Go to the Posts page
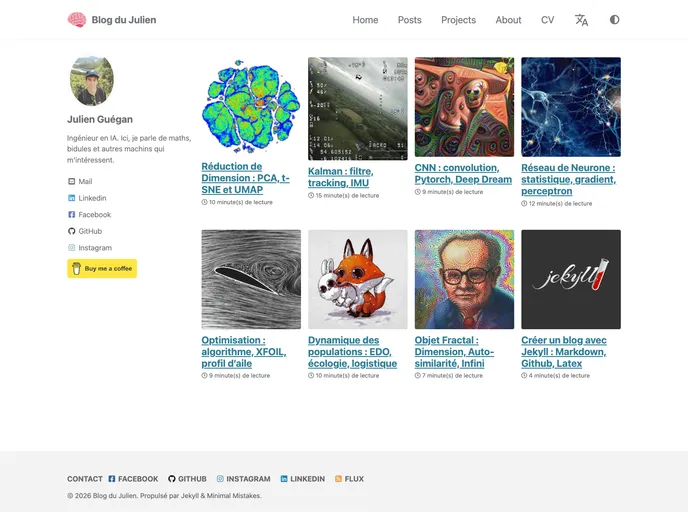 click(409, 20)
